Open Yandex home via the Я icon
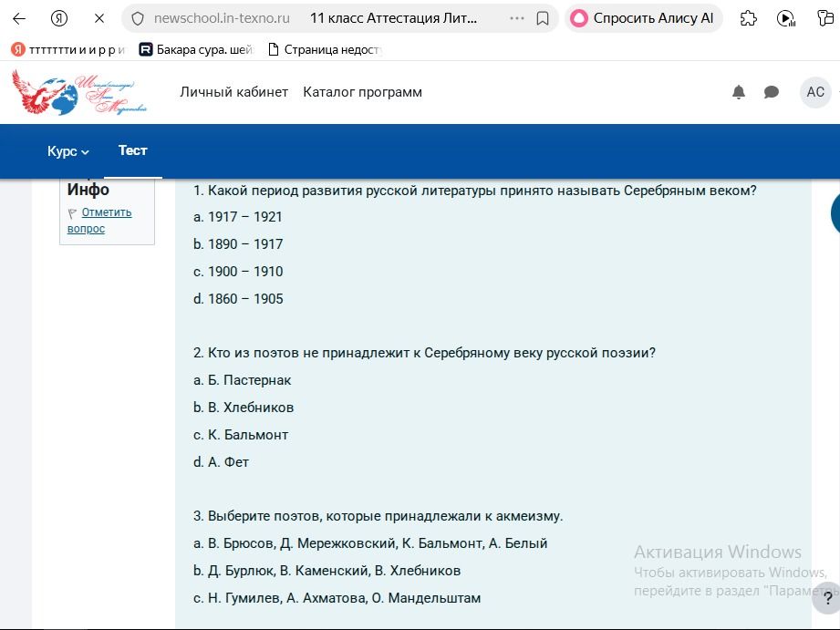 click(59, 19)
